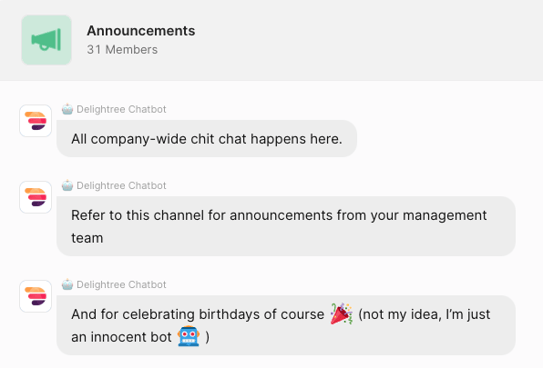Select the third Delightree Chatbot sender name
The width and height of the screenshot is (543, 368).
[121, 285]
